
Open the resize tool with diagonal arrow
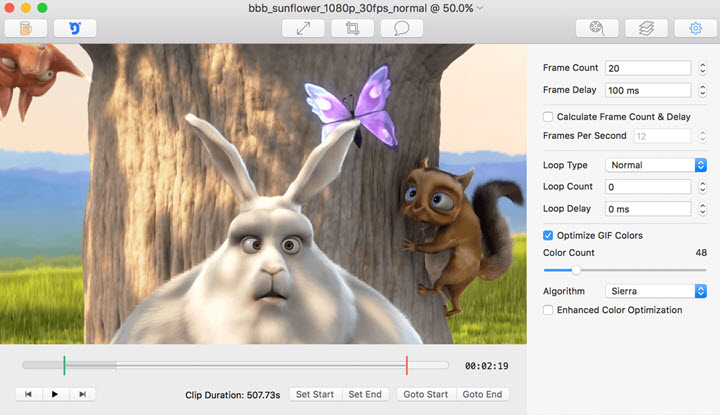tap(303, 28)
